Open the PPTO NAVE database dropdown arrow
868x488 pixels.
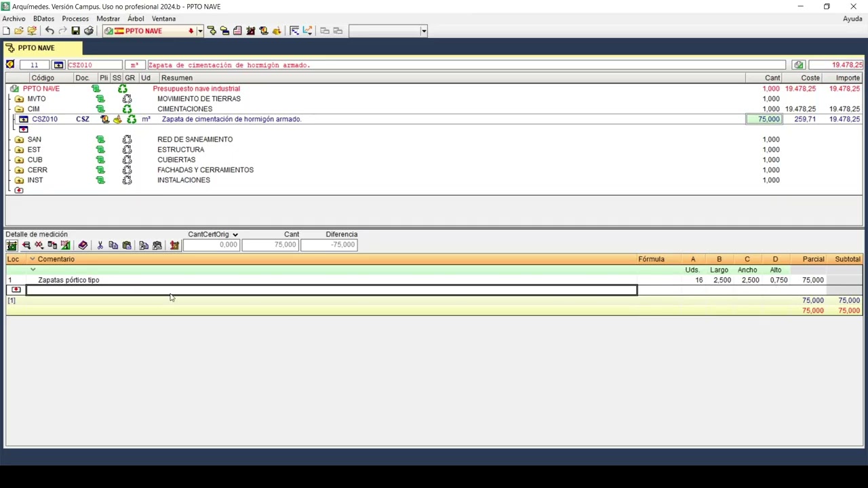click(200, 30)
